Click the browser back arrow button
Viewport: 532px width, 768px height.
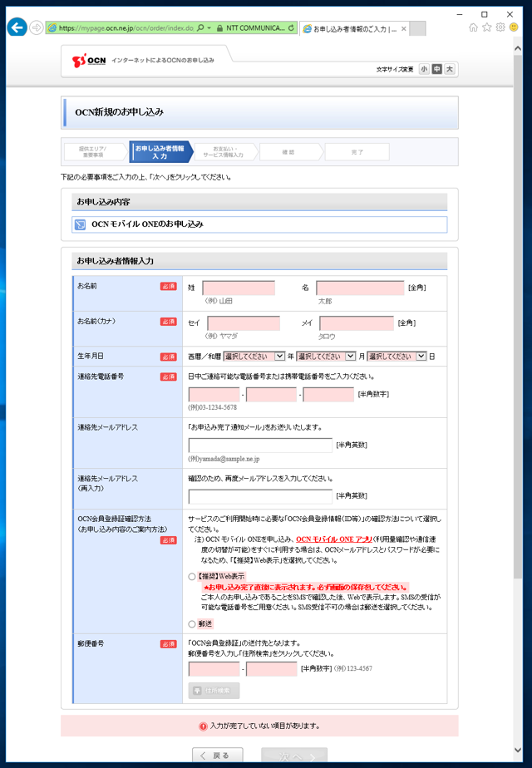(x=17, y=27)
